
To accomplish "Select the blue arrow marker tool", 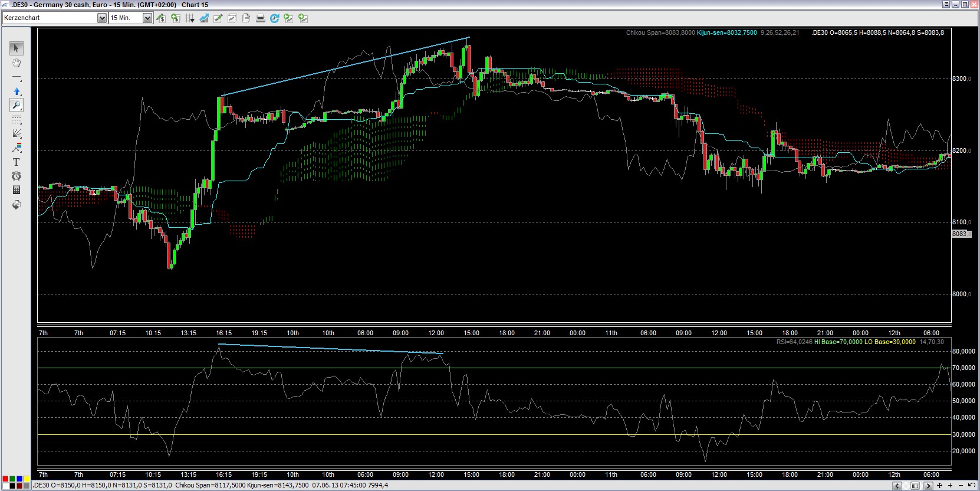I will click(x=17, y=91).
